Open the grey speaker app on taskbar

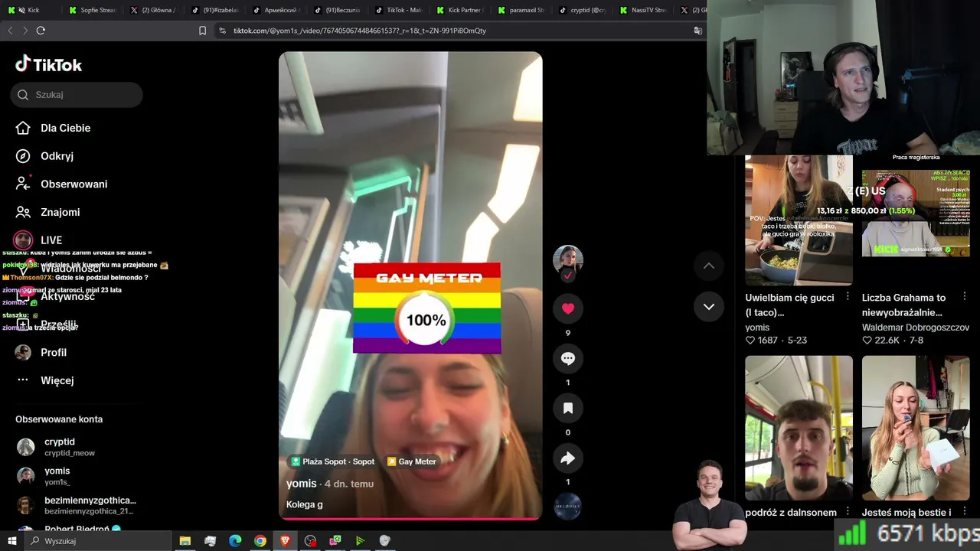point(385,541)
